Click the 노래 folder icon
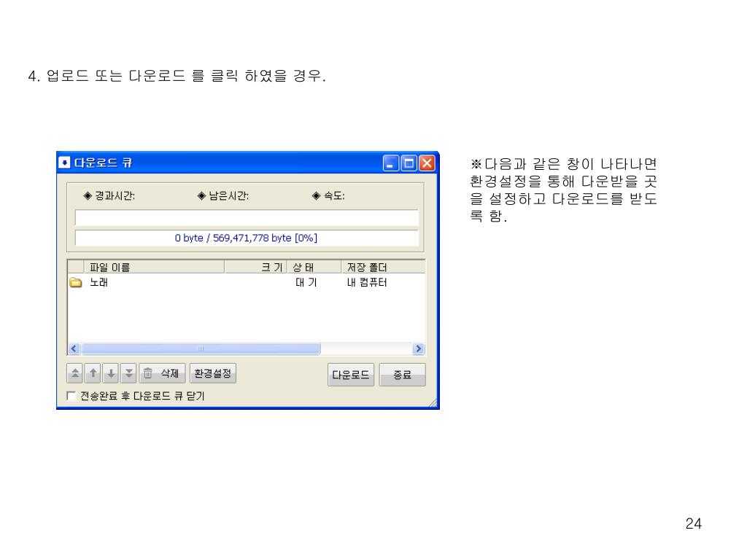The height and width of the screenshot is (560, 747). (x=76, y=282)
